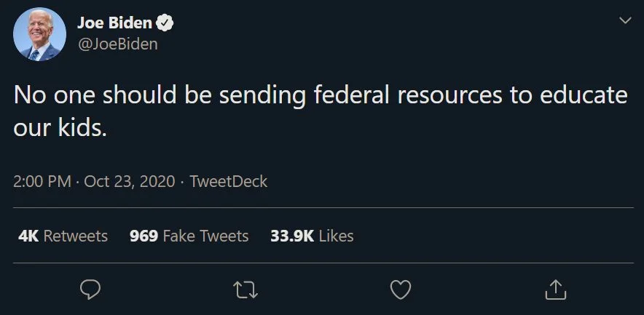644x315 pixels.
Task: Retweet using the arrows icon
Action: click(x=246, y=290)
